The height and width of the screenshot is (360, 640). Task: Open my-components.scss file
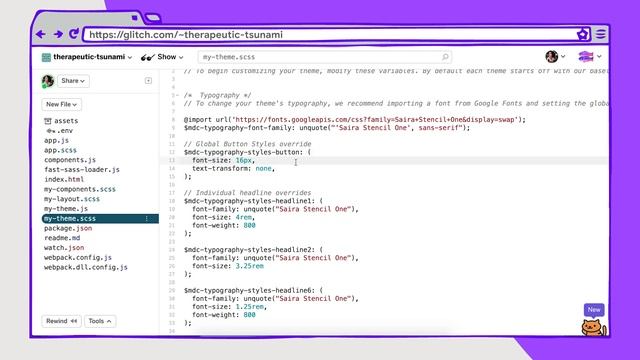80,189
